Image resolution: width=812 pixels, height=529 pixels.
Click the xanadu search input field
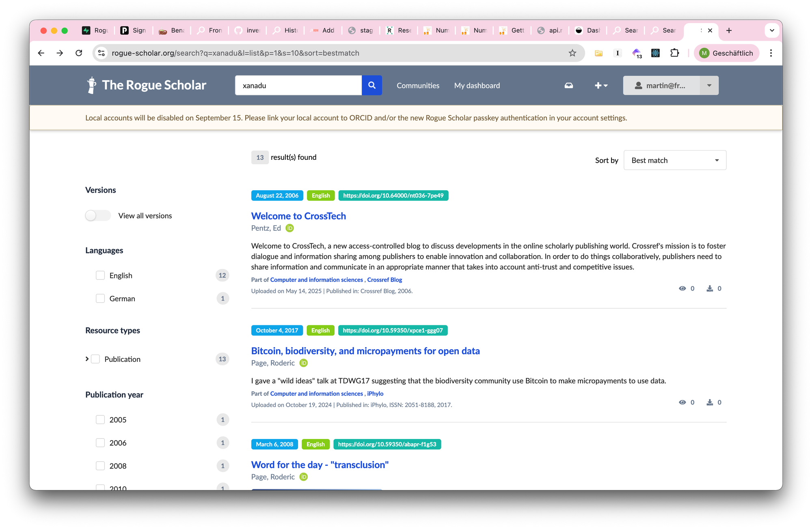point(298,86)
